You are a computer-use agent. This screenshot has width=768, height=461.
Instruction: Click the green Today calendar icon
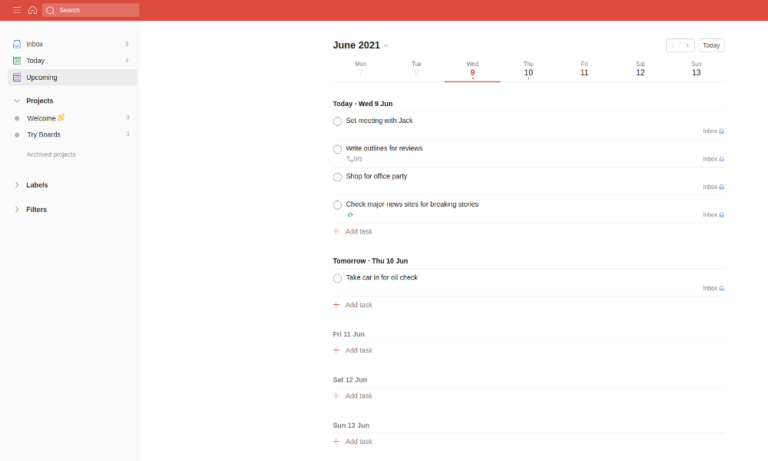(17, 61)
